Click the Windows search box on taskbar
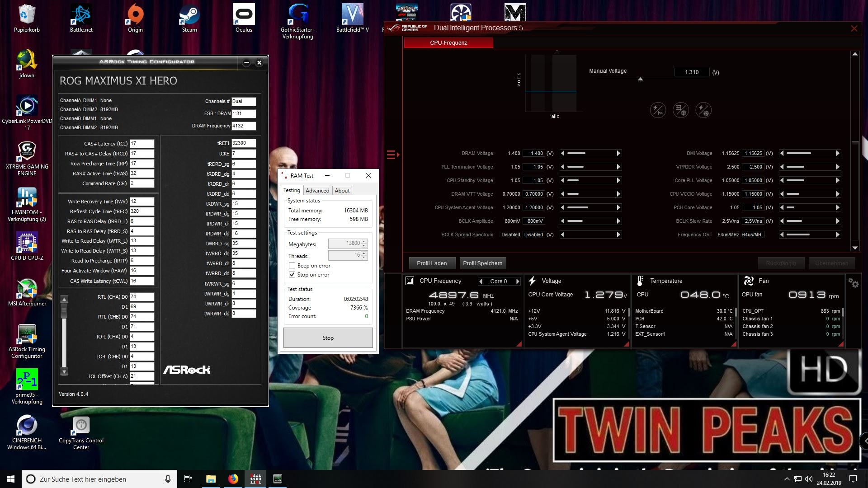 pyautogui.click(x=99, y=479)
